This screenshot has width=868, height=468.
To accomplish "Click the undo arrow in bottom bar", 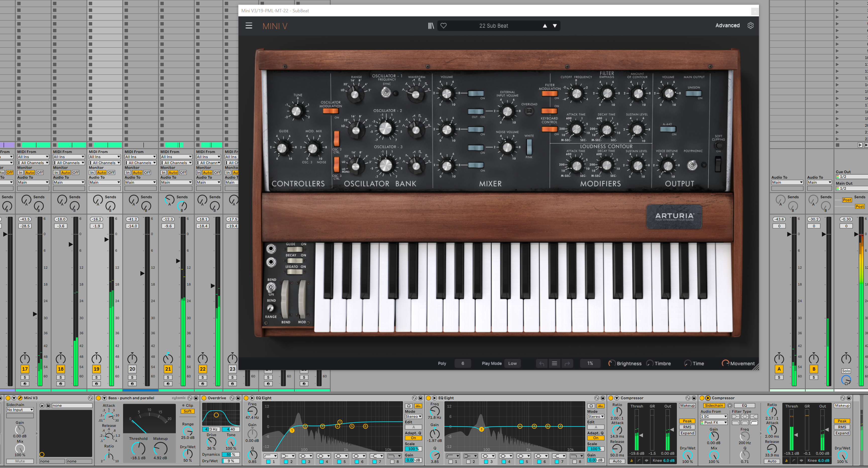I will [541, 363].
